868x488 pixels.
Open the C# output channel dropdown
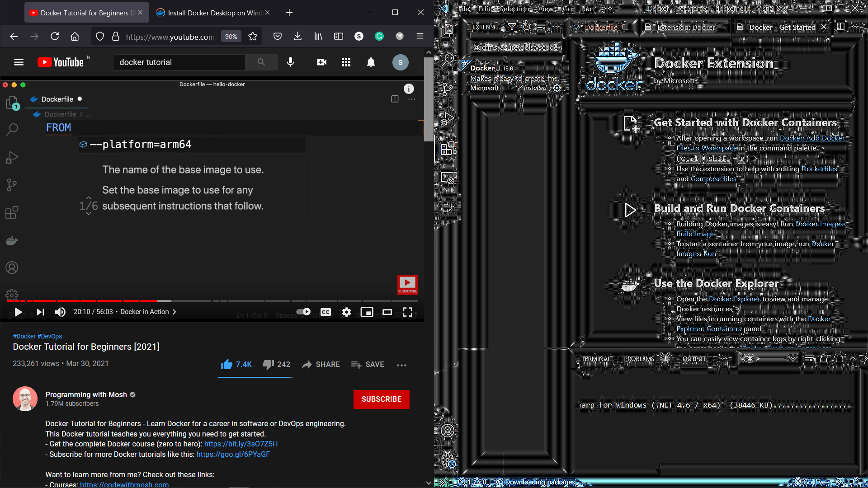pyautogui.click(x=769, y=359)
